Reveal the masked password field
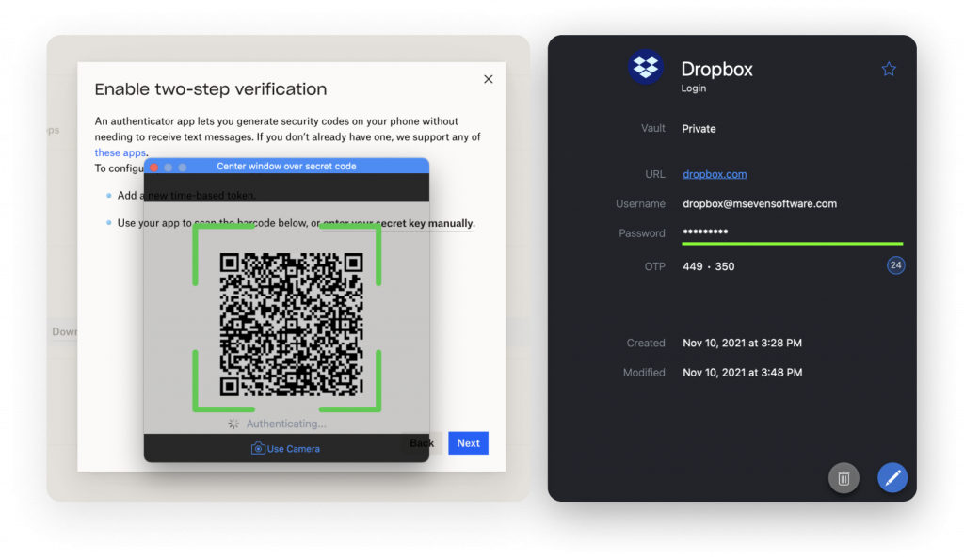The image size is (964, 560). pyautogui.click(x=703, y=232)
